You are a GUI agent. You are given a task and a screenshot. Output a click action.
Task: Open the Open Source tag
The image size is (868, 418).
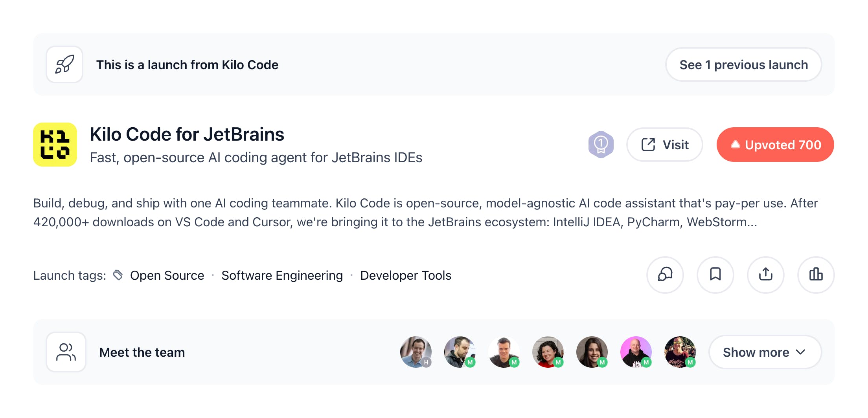167,275
